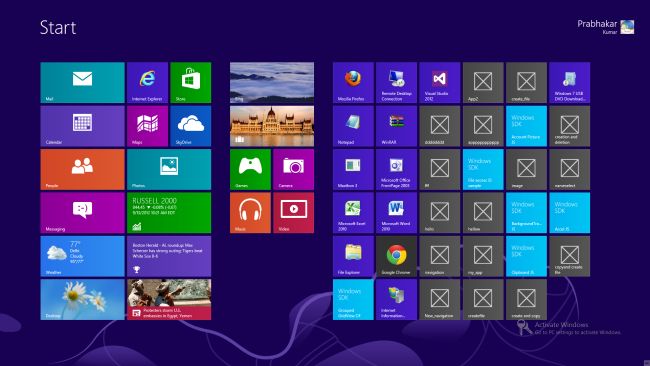650x366 pixels.
Task: Launch Google Chrome
Action: (396, 256)
